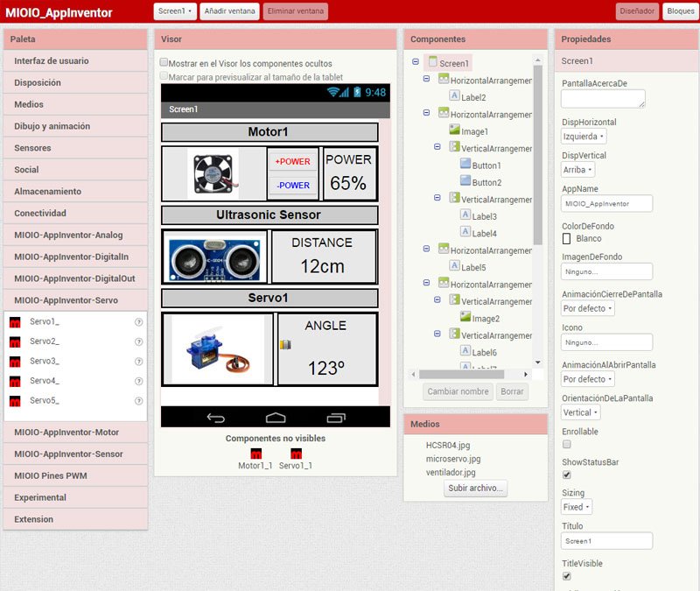Image resolution: width=700 pixels, height=591 pixels.
Task: Click the Label3 icon in component tree
Action: [x=465, y=215]
